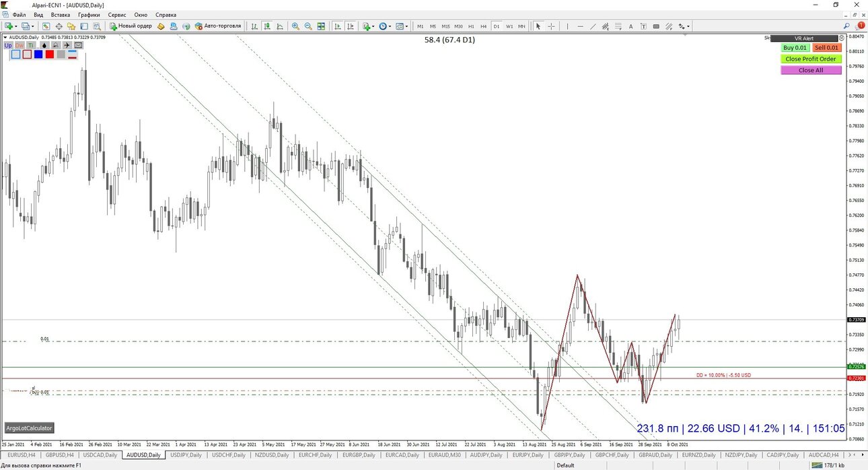Viewport: 868px width, 470px height.
Task: Switch chart to Candlesticks type
Action: click(267, 26)
